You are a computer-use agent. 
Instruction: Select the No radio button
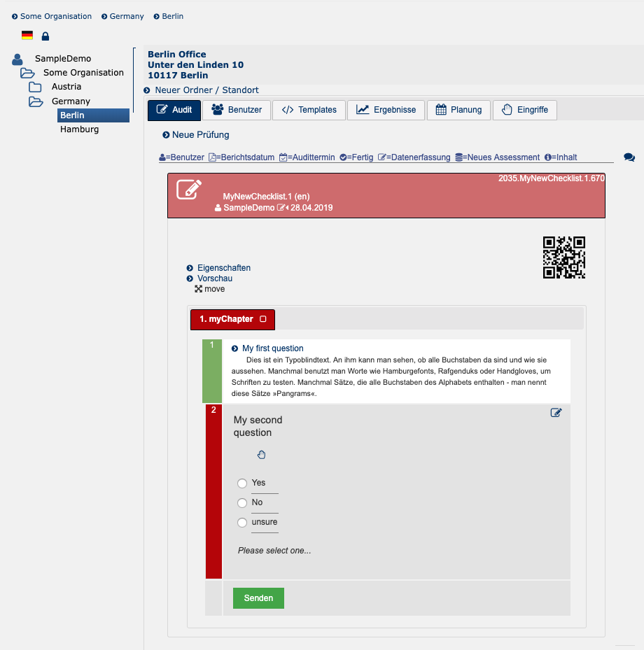(242, 503)
